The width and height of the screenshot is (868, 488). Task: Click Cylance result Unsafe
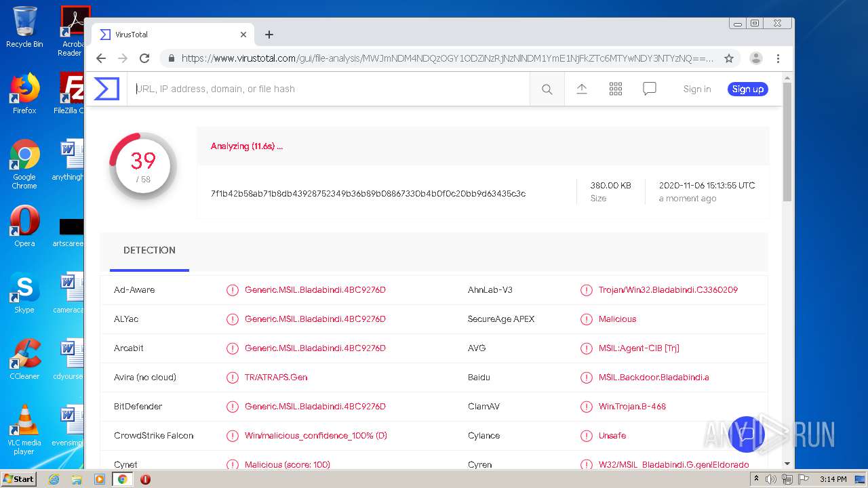click(612, 436)
